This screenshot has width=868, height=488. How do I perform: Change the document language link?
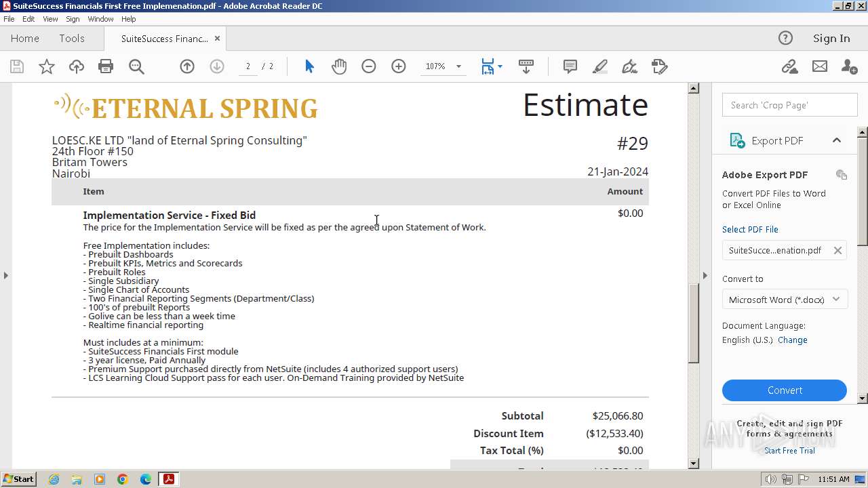click(x=793, y=340)
